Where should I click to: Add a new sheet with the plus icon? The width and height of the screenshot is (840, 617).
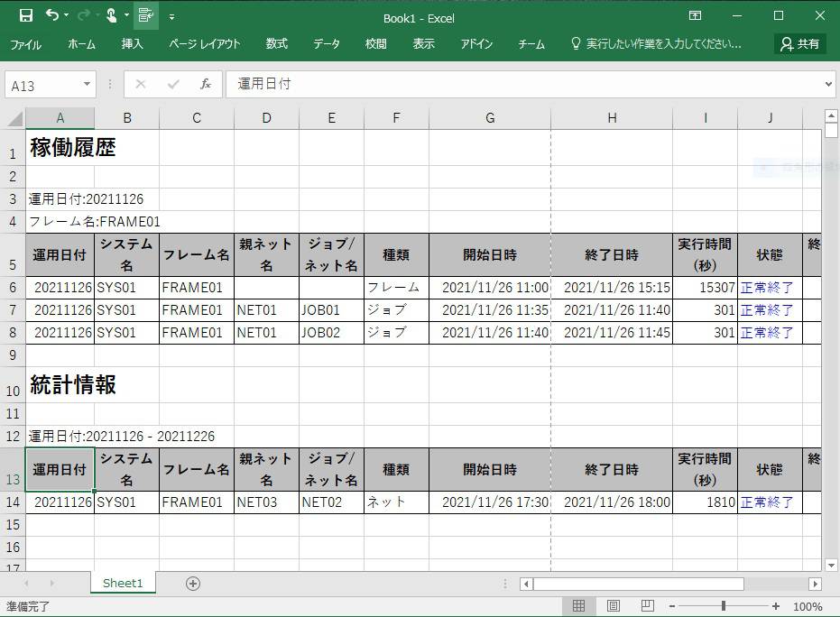click(x=193, y=584)
